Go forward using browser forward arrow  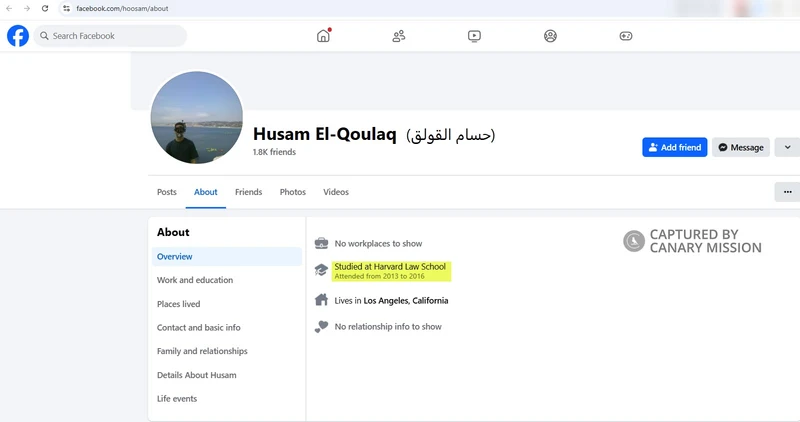click(x=27, y=8)
